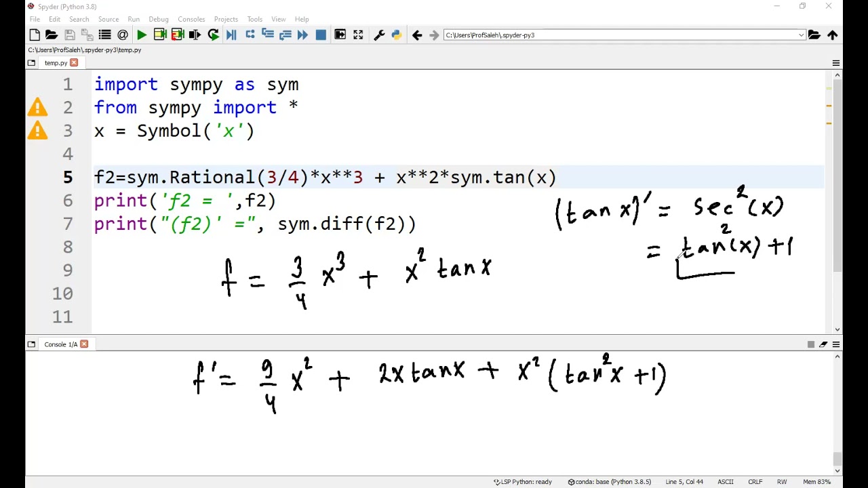The height and width of the screenshot is (488, 868).
Task: Step into function debug icon
Action: [268, 35]
